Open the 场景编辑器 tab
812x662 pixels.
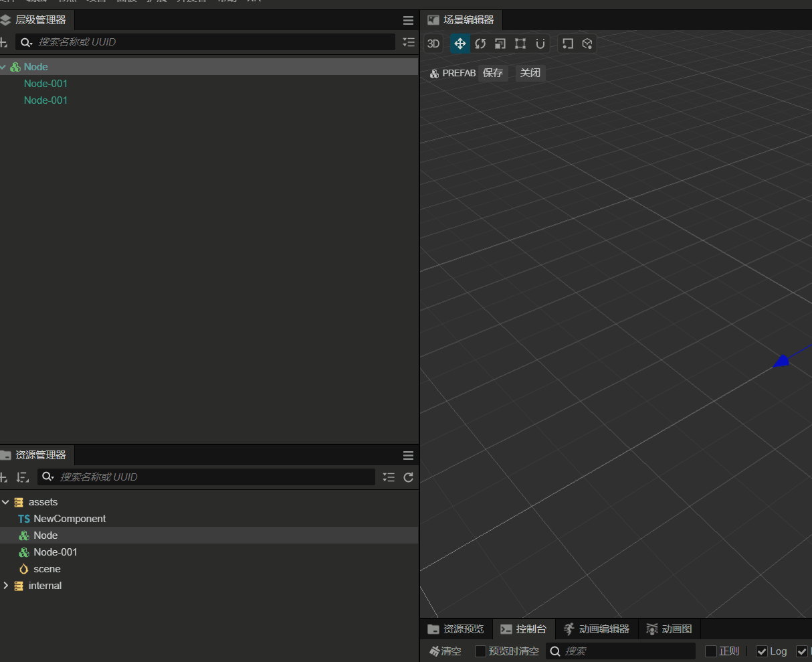462,20
